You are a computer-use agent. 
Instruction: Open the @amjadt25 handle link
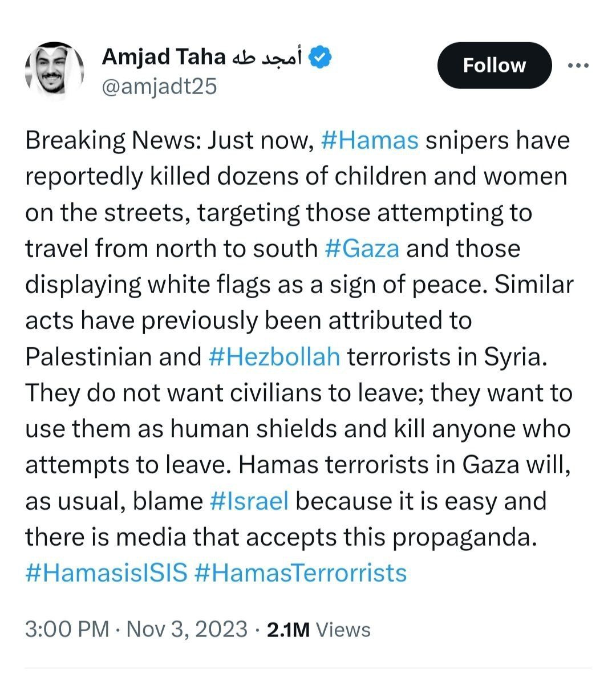(x=159, y=87)
